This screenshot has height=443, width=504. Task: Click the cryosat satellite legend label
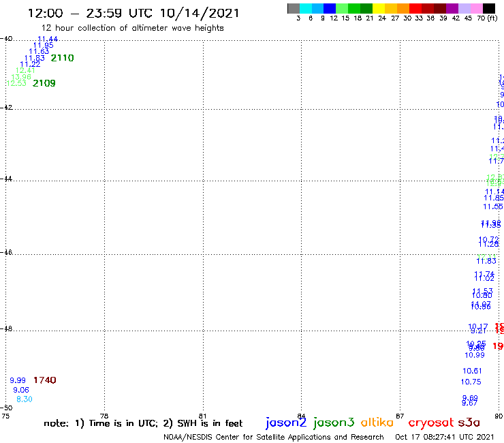pos(431,423)
